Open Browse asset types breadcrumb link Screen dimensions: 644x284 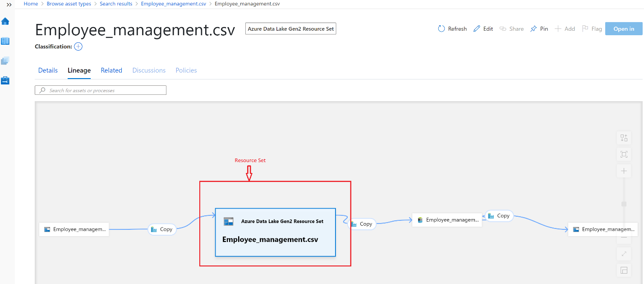(x=69, y=4)
